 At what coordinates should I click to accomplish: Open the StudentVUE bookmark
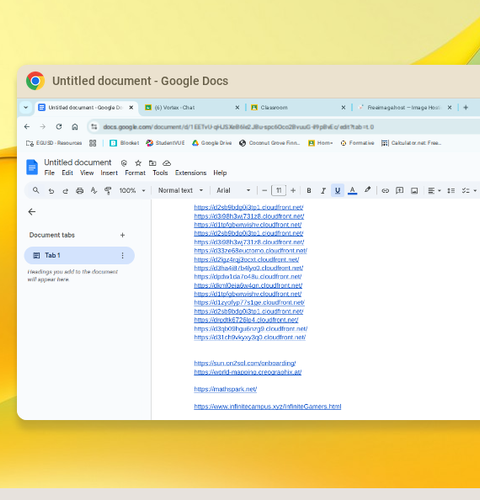[165, 143]
